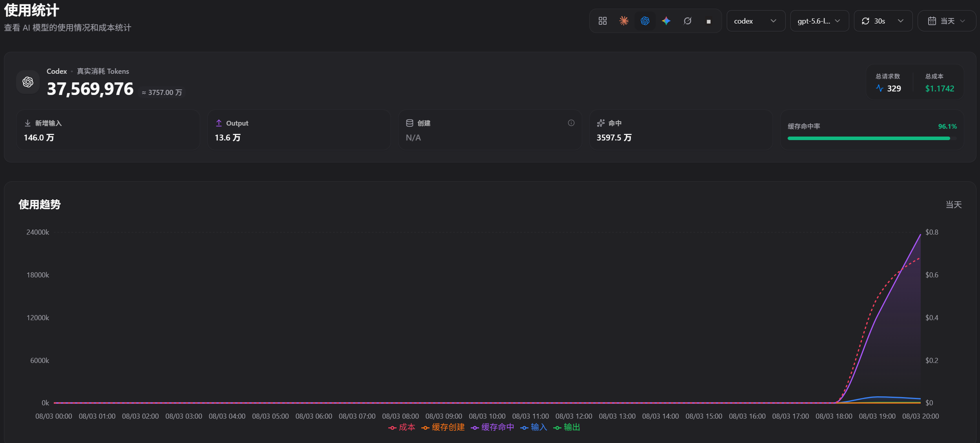
Task: Click the info icon in 创建 card
Action: [571, 123]
